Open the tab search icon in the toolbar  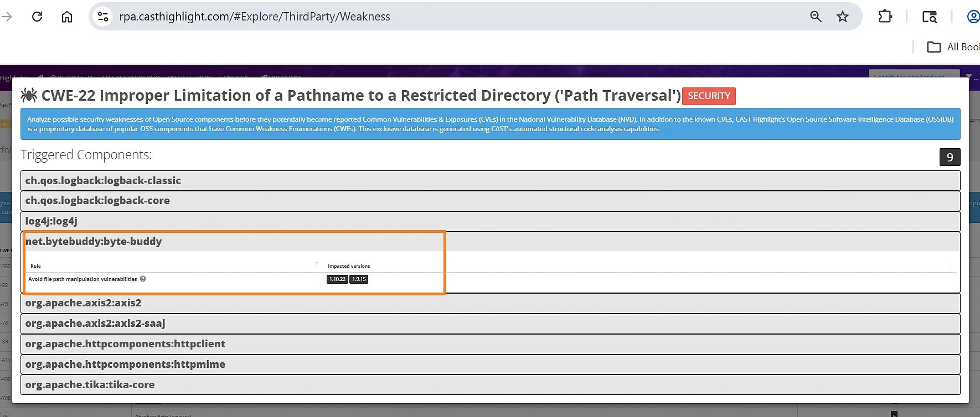click(930, 17)
